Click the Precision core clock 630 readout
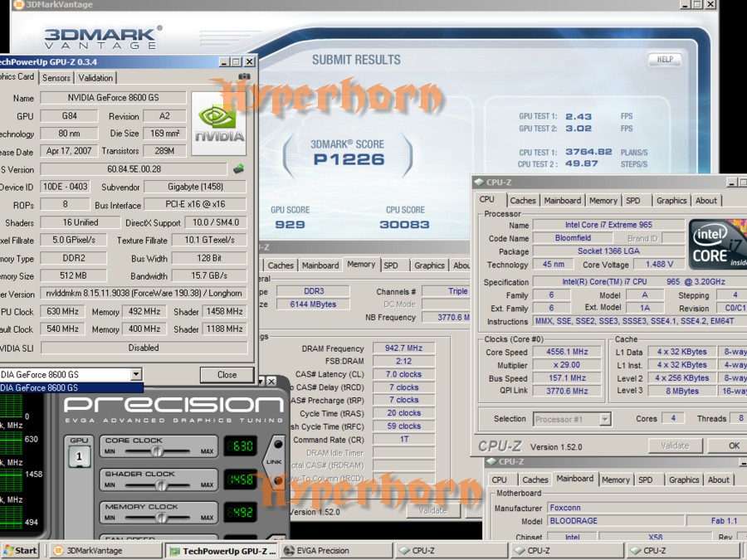Screen dimensions: 747x560 tap(240, 446)
